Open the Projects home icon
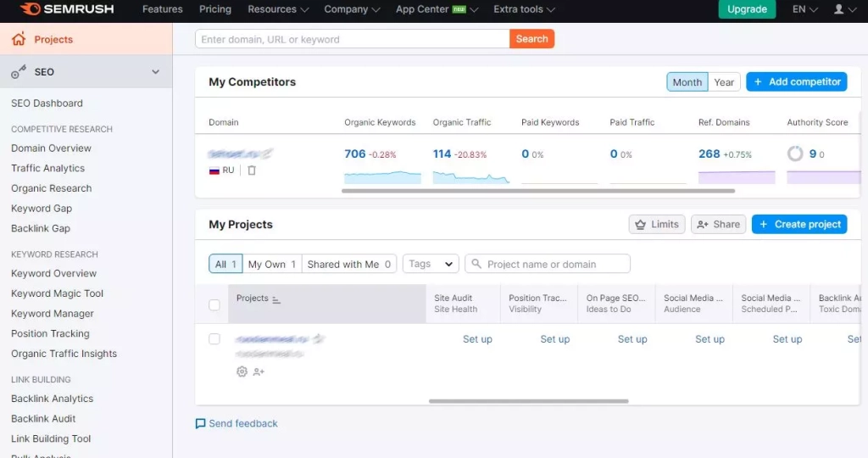Screen dimensions: 868x458 point(19,39)
